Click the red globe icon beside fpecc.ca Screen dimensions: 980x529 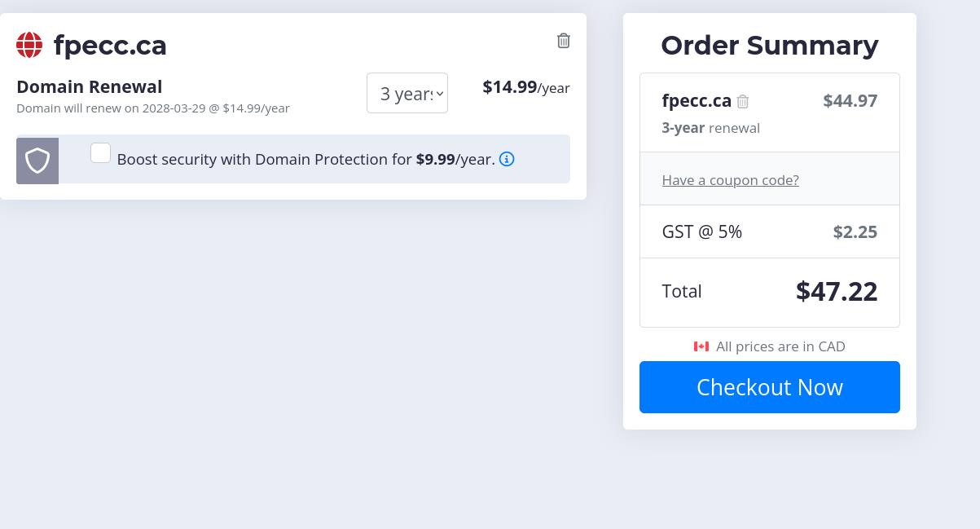click(x=29, y=45)
